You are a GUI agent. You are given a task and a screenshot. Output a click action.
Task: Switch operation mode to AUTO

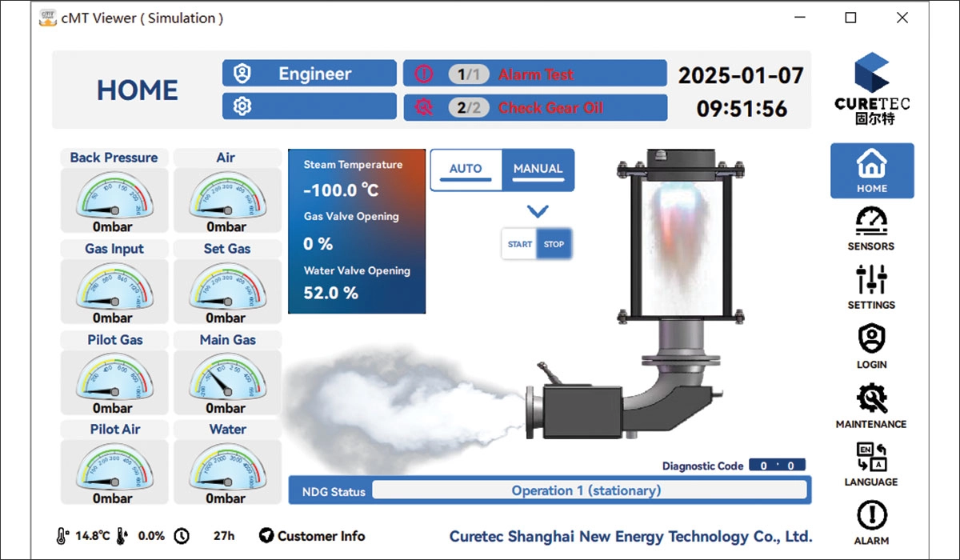click(x=466, y=169)
